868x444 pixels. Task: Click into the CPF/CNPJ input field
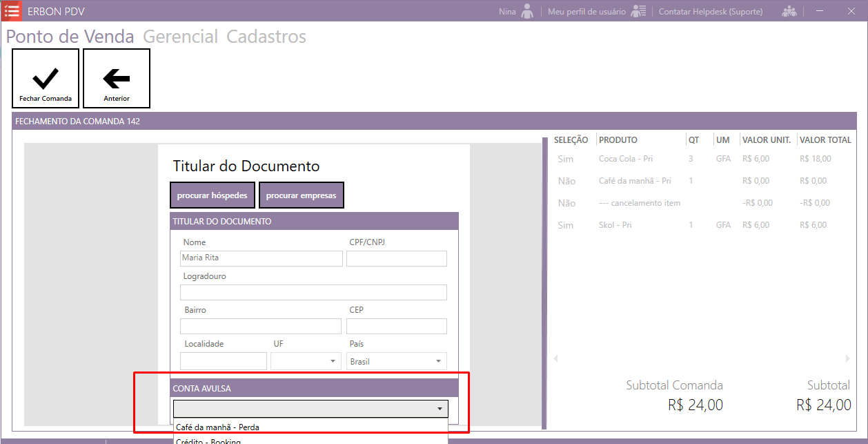pyautogui.click(x=396, y=258)
